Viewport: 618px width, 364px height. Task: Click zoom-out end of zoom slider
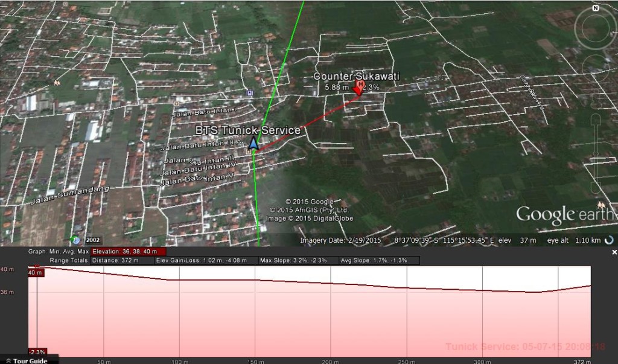point(596,188)
